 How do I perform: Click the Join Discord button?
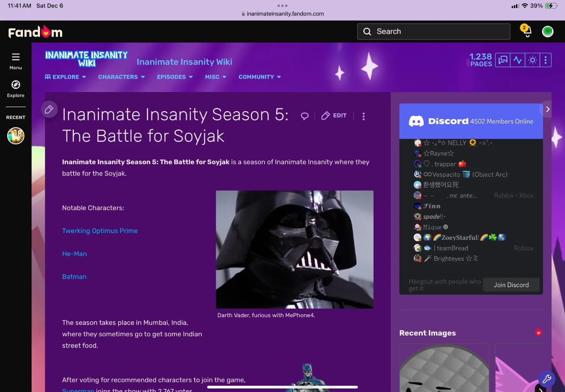click(x=511, y=285)
